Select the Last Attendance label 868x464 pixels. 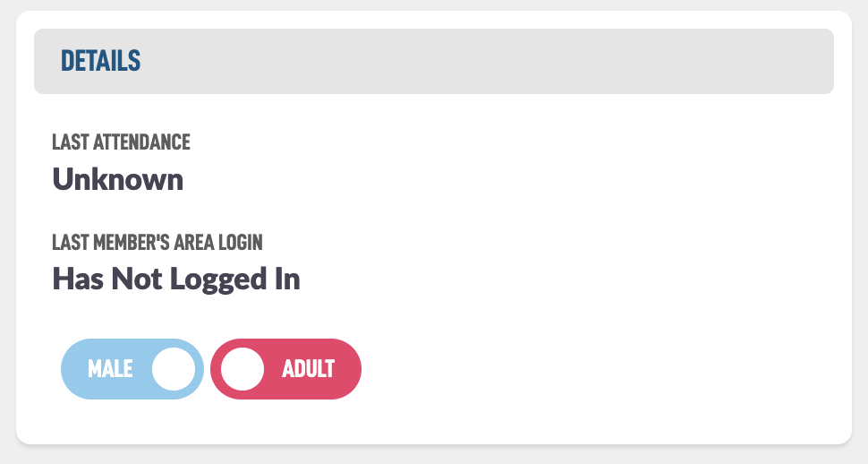pyautogui.click(x=121, y=142)
